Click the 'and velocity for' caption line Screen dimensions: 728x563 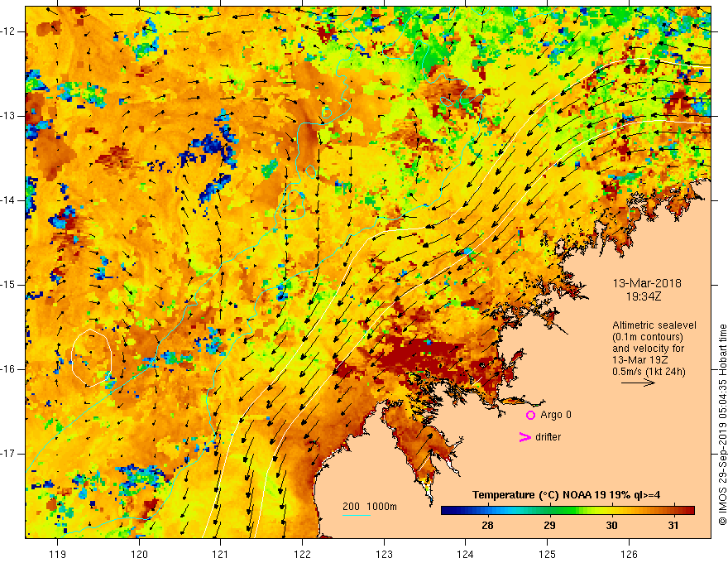(648, 349)
